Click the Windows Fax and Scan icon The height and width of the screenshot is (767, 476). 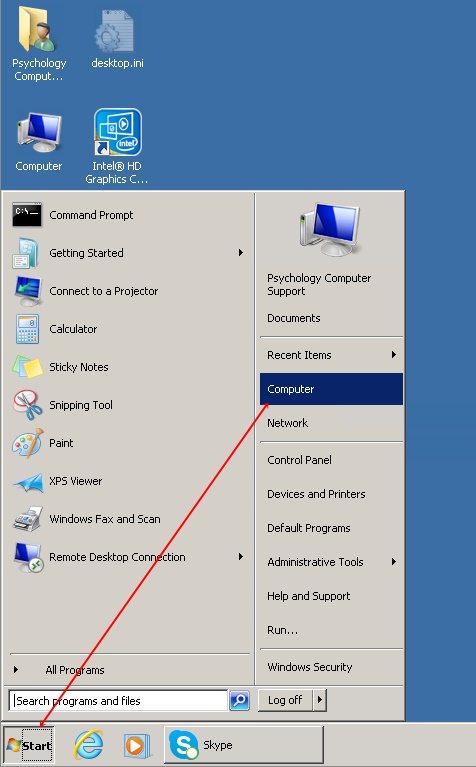[x=27, y=519]
